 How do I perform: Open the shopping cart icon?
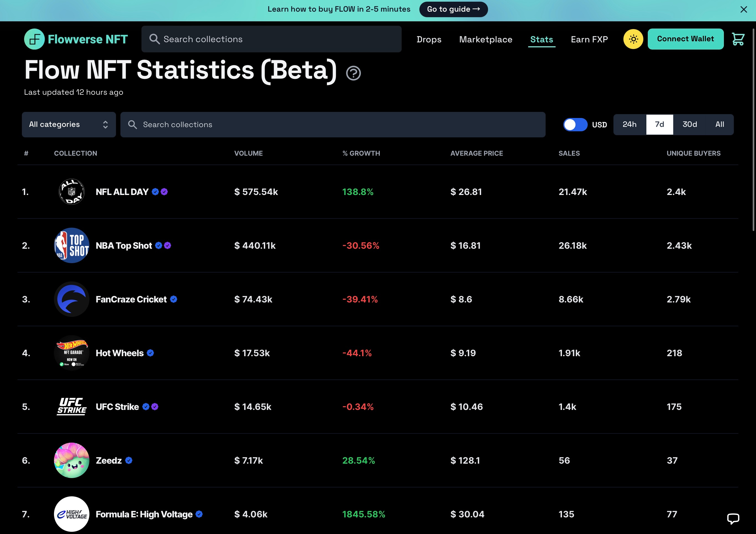click(738, 39)
